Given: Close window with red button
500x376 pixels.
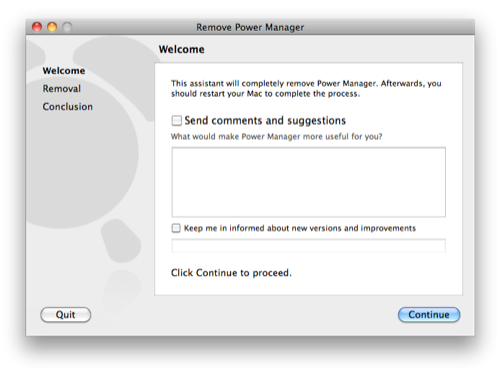Looking at the screenshot, I should [x=37, y=27].
